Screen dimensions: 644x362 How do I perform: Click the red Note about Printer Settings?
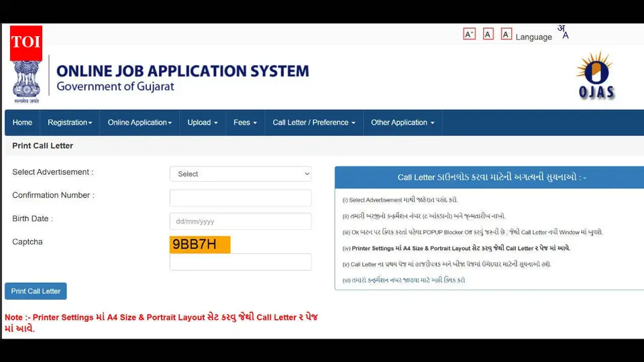(161, 322)
